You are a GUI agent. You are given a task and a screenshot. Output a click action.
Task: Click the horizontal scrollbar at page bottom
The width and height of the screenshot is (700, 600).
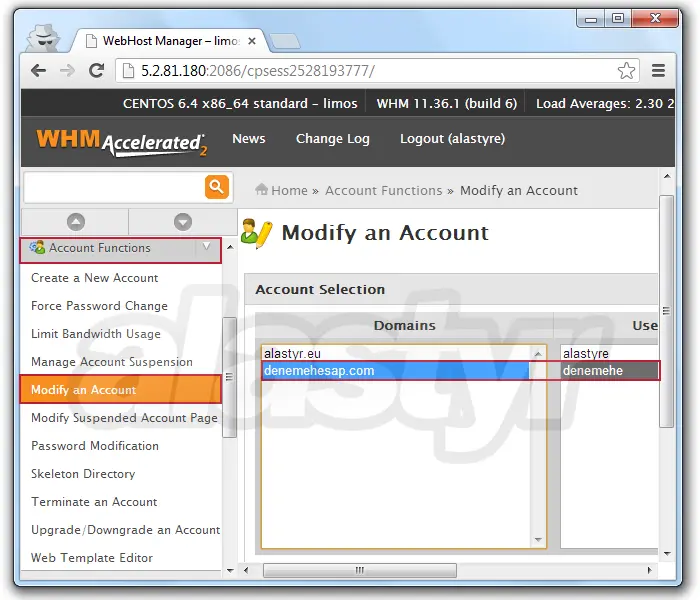pos(356,570)
